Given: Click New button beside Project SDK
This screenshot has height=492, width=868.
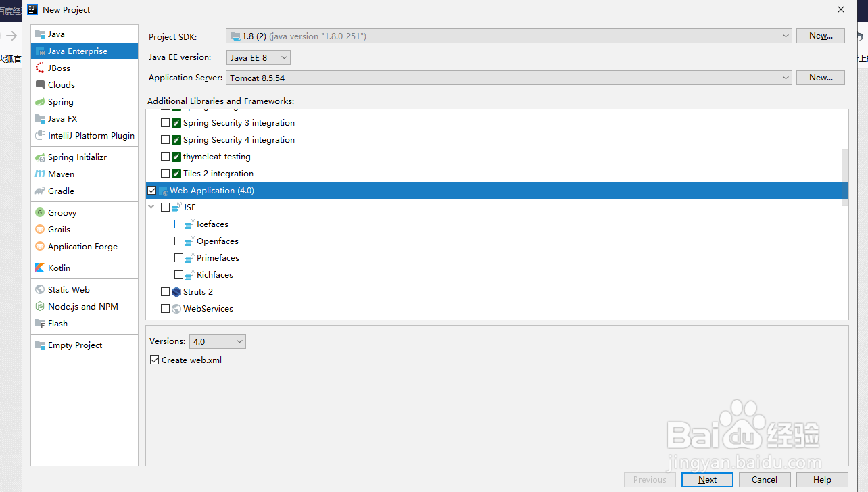Looking at the screenshot, I should pos(821,36).
